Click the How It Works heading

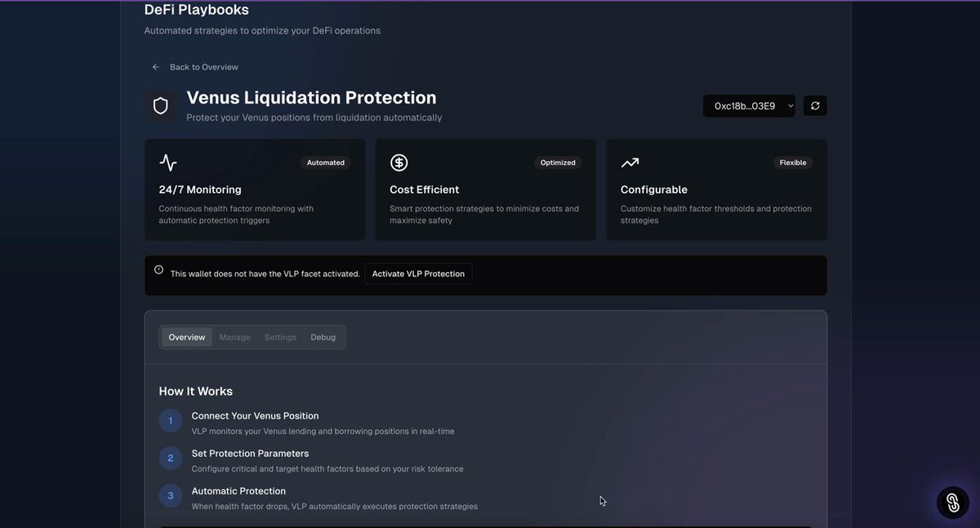click(x=196, y=392)
